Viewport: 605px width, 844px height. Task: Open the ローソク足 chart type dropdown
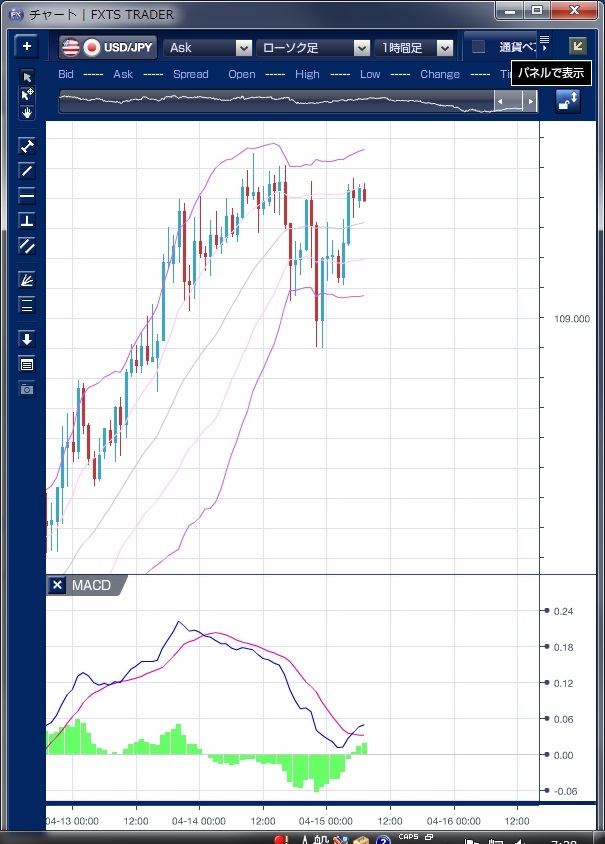[x=314, y=48]
